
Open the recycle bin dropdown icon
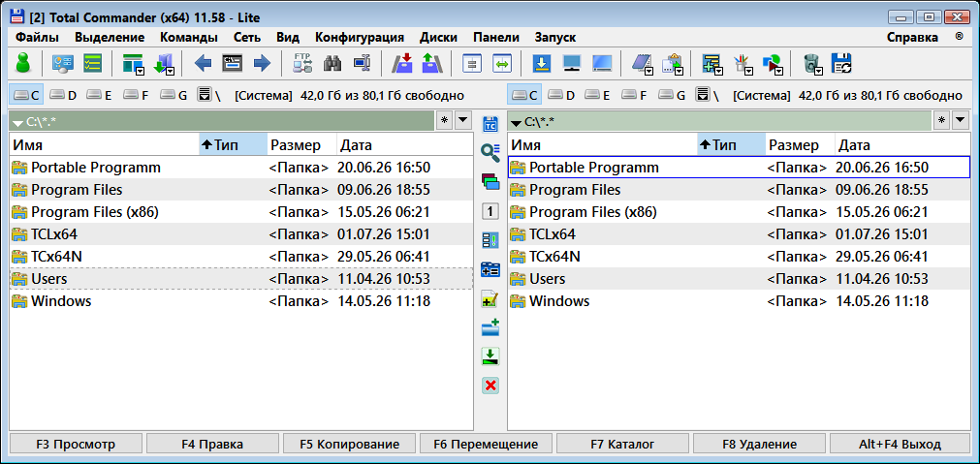coord(813,64)
